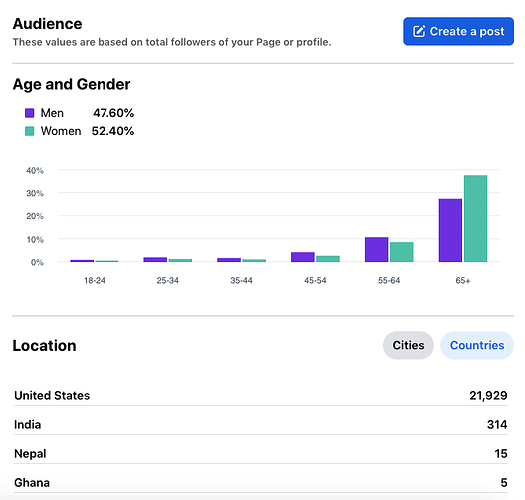Select the Ghana location row
The width and height of the screenshot is (525, 500).
[x=260, y=483]
